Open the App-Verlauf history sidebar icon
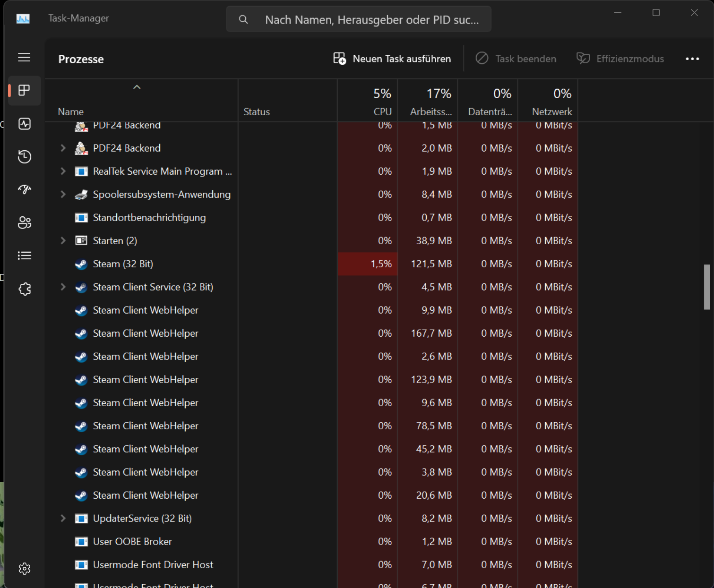Screen dimensions: 714x588 click(x=25, y=157)
